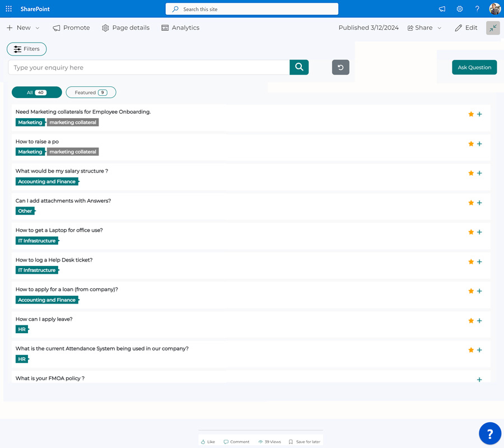Open Page details
Screen dimensions: 504x448
[106, 27]
